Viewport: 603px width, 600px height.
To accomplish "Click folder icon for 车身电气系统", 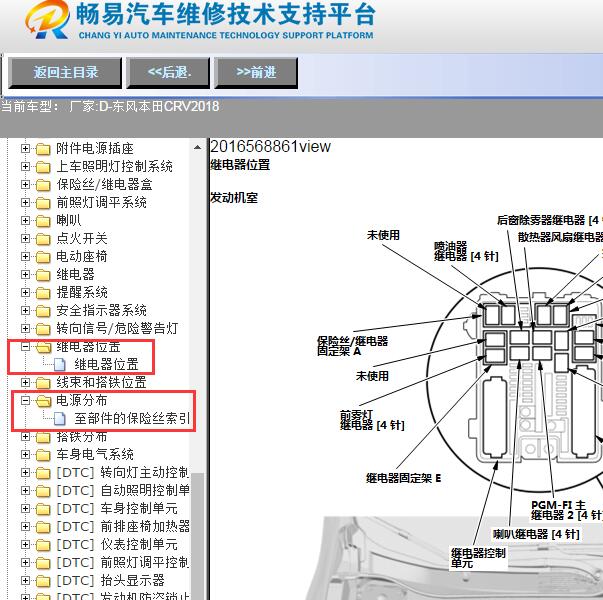I will click(43, 455).
